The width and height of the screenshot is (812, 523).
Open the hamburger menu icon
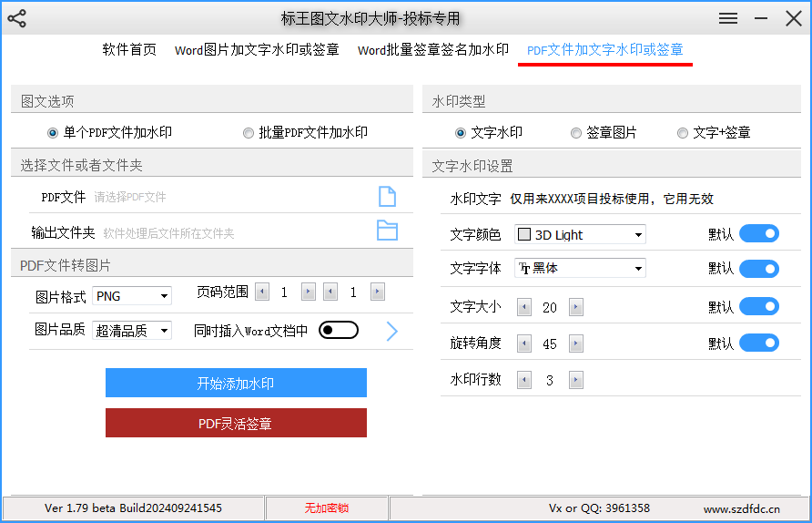[x=728, y=18]
